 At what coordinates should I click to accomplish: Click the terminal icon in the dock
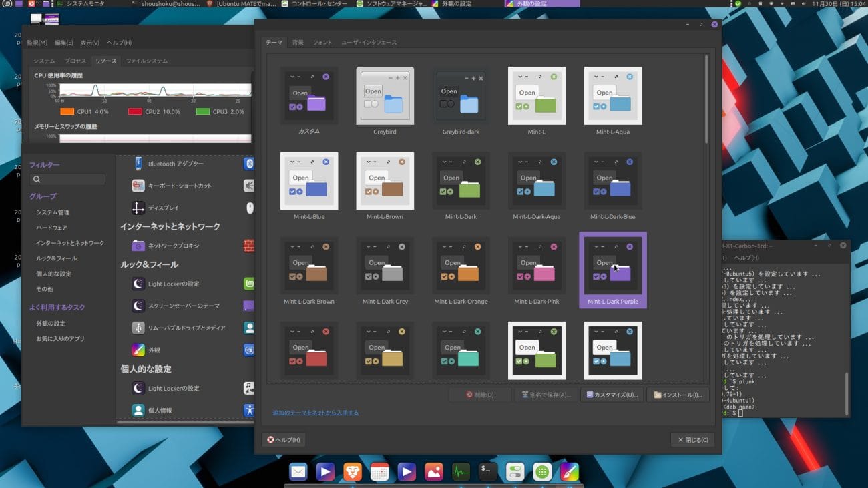(x=488, y=472)
